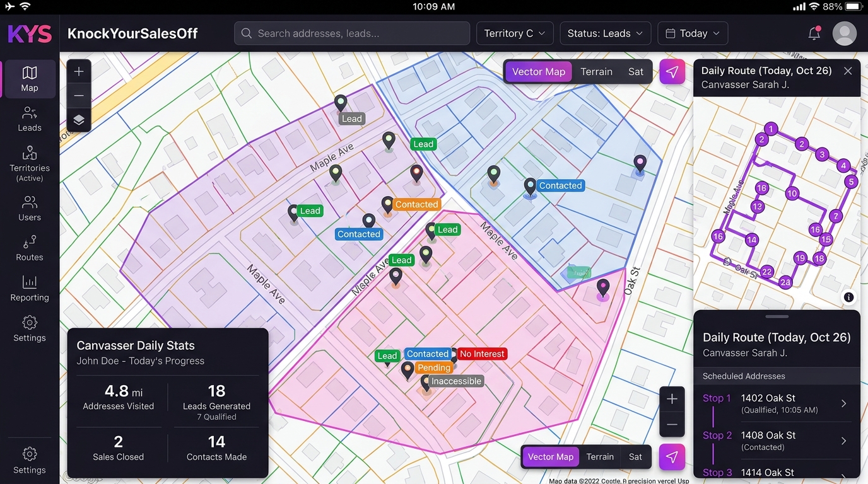Zoom in using the plus above the layers button

coord(79,72)
